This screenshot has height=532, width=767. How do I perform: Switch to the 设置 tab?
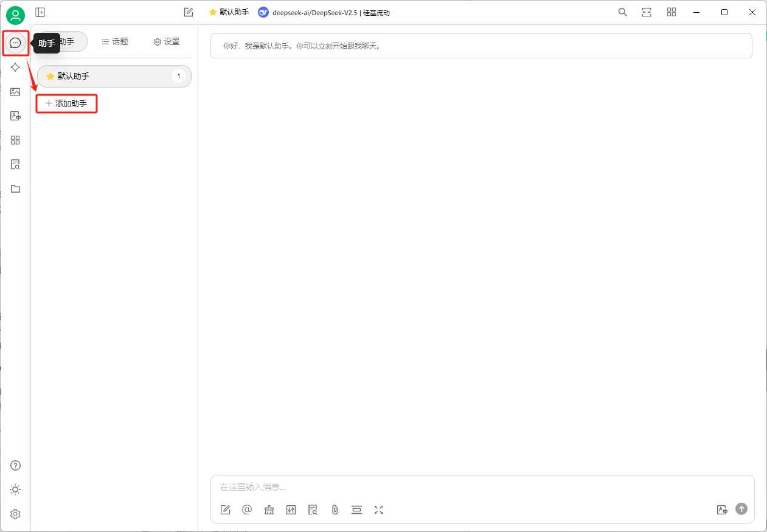(167, 41)
